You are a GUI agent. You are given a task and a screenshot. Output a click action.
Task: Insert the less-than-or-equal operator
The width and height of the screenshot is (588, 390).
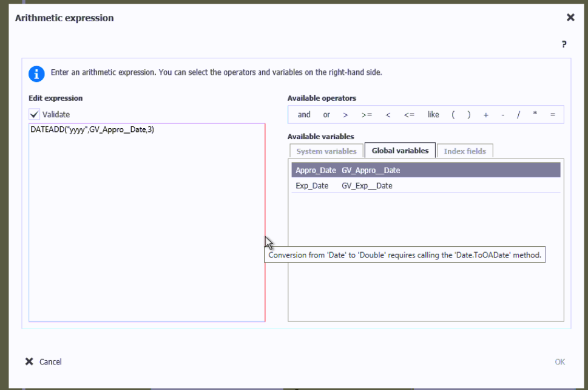409,115
